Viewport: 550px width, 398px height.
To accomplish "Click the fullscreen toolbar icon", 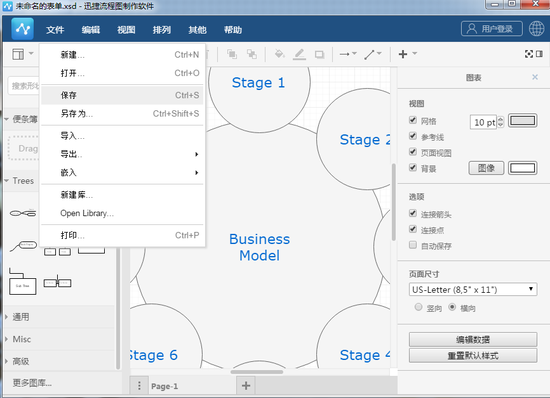I will pyautogui.click(x=529, y=54).
